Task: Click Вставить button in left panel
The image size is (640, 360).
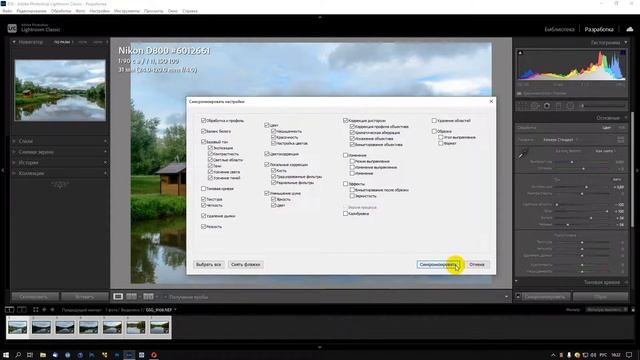Action: [x=84, y=297]
